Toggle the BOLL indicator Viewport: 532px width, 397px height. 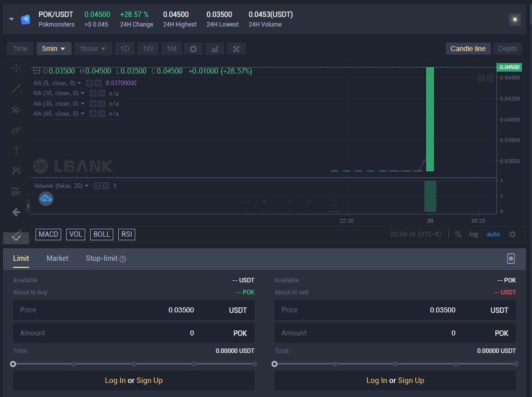102,234
